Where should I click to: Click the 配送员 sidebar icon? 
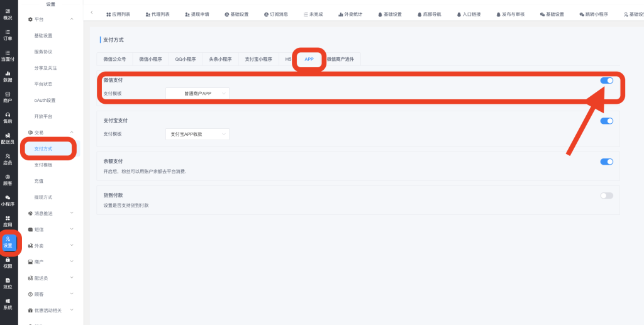click(8, 138)
